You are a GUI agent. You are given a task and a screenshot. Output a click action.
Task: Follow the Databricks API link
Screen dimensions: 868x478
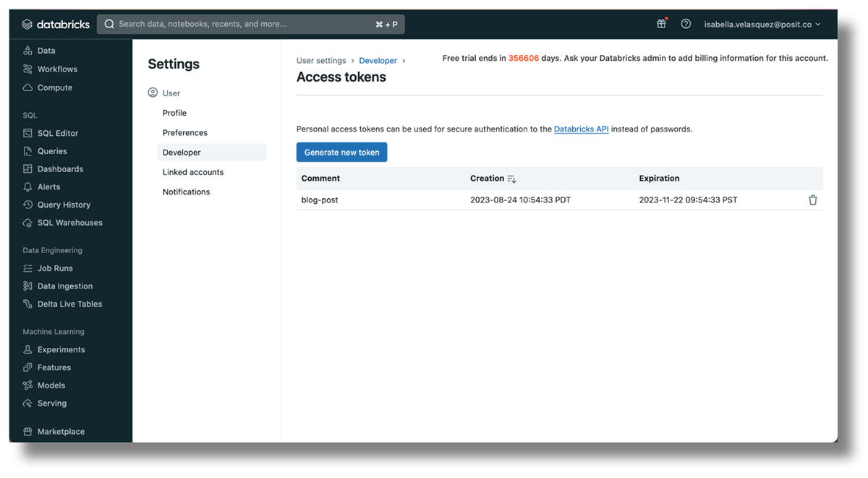[581, 129]
